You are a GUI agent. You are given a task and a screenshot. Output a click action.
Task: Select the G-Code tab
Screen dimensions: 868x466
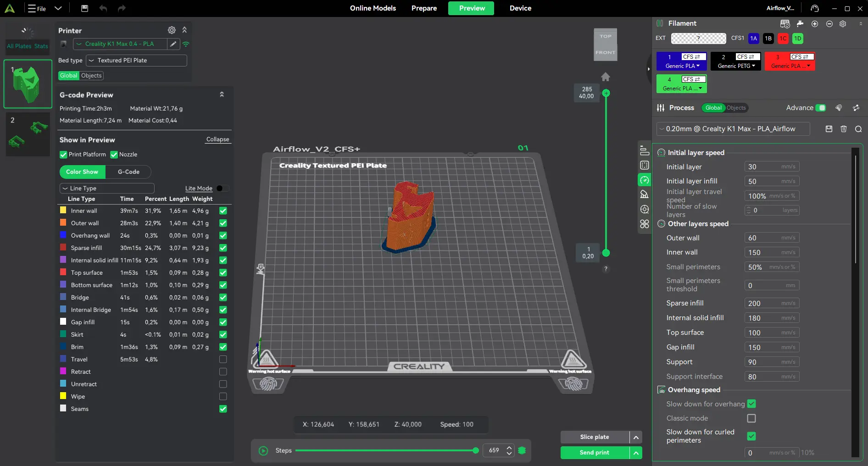pyautogui.click(x=128, y=172)
